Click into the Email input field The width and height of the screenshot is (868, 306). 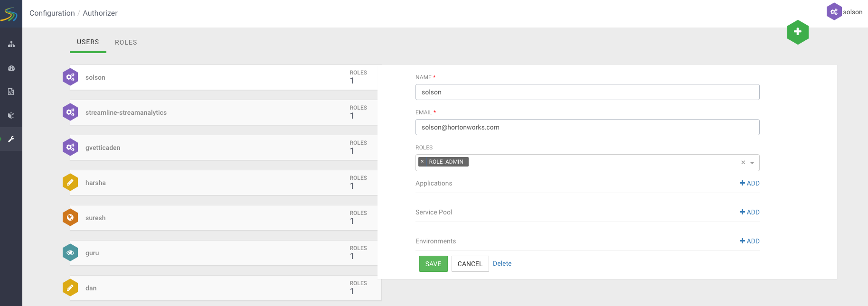pos(587,127)
